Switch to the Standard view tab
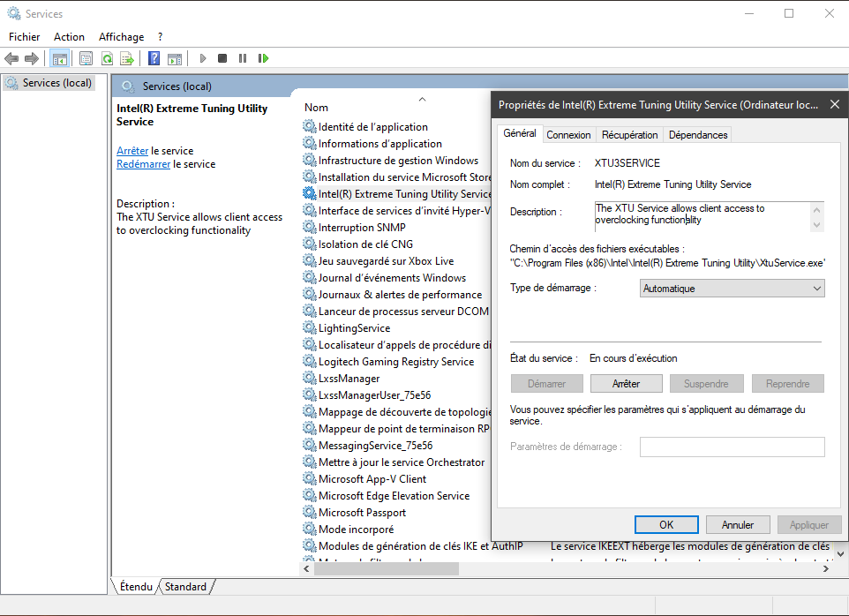This screenshot has height=616, width=849. [185, 587]
